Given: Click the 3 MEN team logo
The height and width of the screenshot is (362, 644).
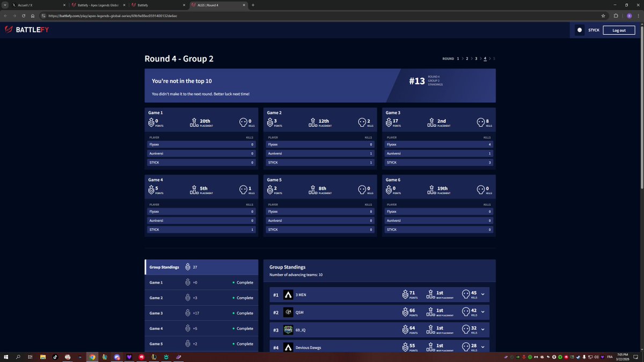Looking at the screenshot, I should click(x=288, y=294).
